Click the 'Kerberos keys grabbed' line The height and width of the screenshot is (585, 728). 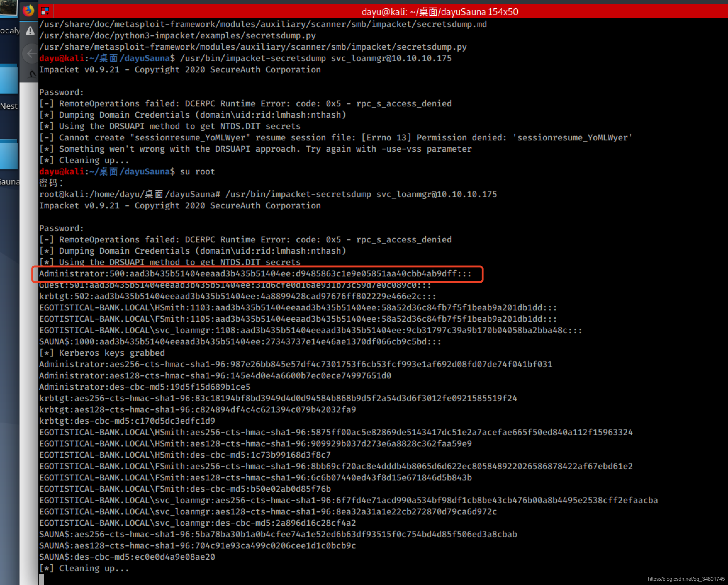click(102, 353)
